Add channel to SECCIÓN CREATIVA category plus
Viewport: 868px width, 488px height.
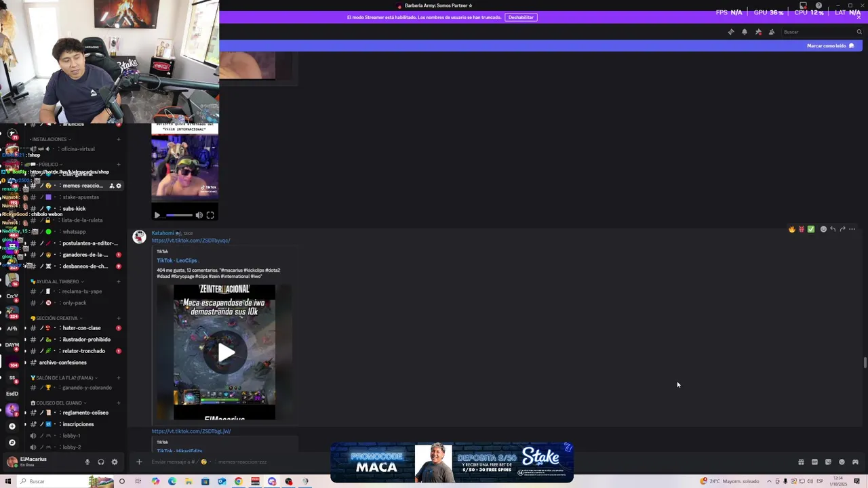pyautogui.click(x=118, y=318)
